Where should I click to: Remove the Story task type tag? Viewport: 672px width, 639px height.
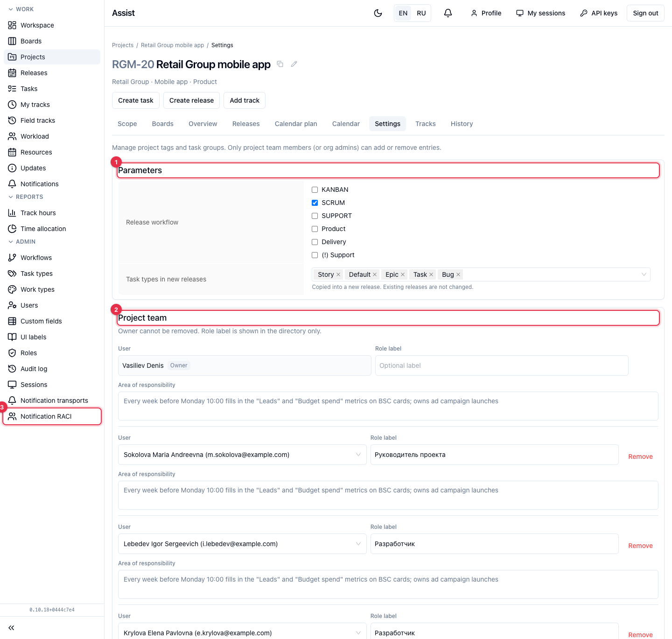pyautogui.click(x=338, y=274)
